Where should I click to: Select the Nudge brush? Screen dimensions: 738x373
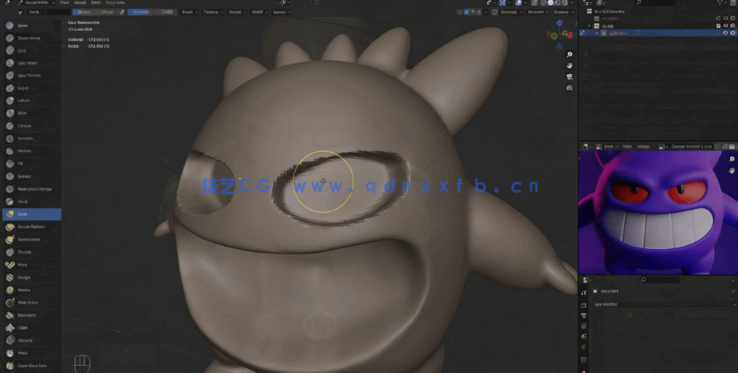[x=31, y=277]
